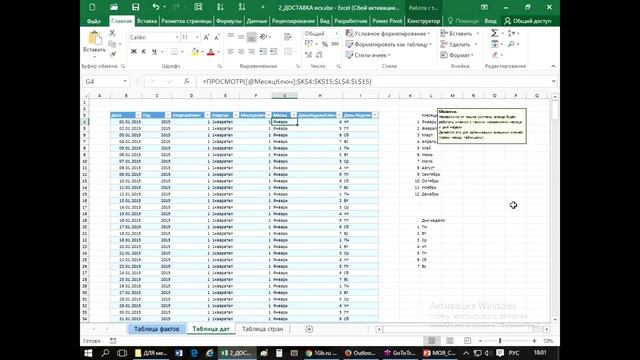The height and width of the screenshot is (360, 640).
Task: Open AutoSum sigma function
Action: [x=494, y=33]
